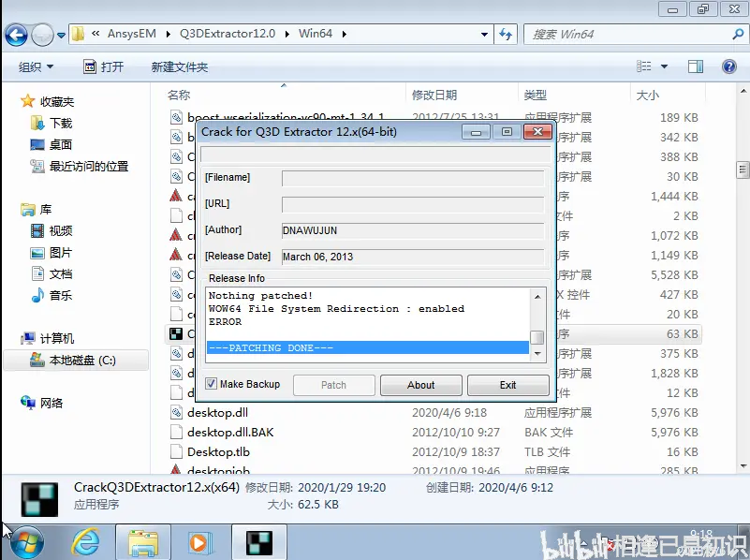Open Windows Explorer taskbar icon
This screenshot has width=750, height=560.
143,543
